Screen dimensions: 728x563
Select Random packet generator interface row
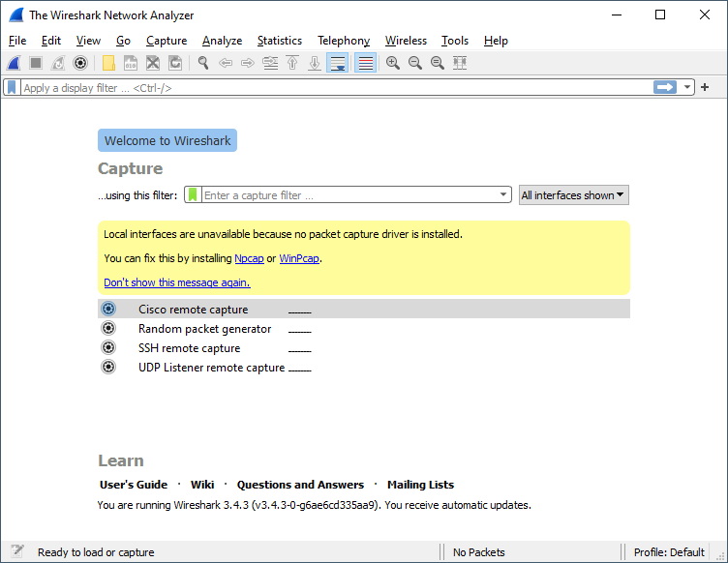(x=364, y=328)
